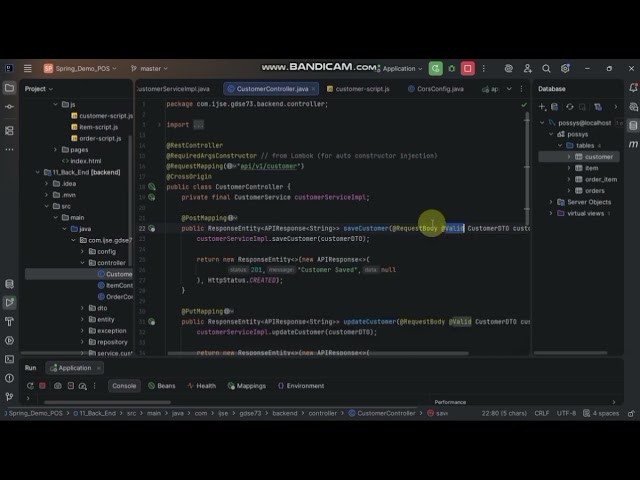Open CustomerServiceImpl.java tab
This screenshot has height=480, width=640.
[173, 89]
